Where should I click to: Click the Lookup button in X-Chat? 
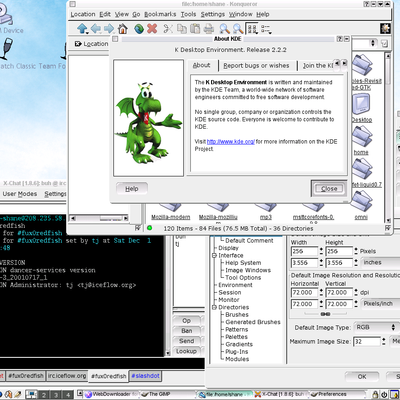coord(187,351)
